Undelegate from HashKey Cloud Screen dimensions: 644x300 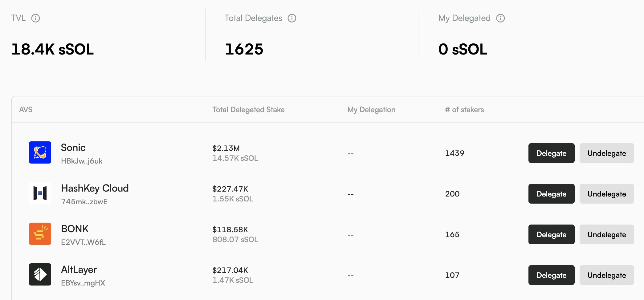607,194
